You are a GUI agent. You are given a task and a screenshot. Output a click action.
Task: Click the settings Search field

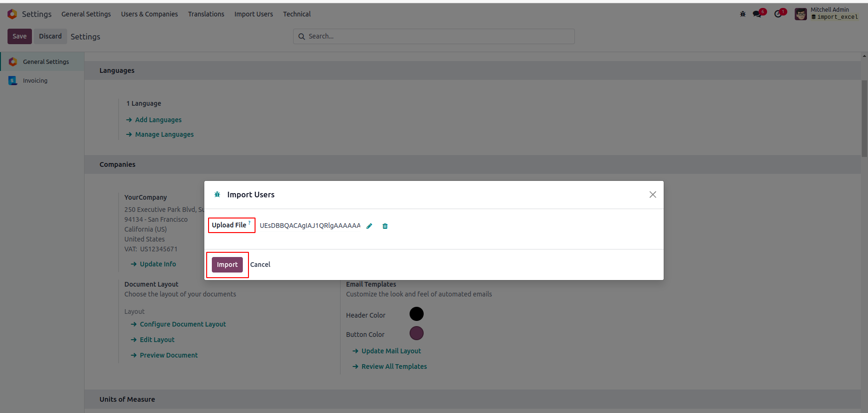[439, 36]
